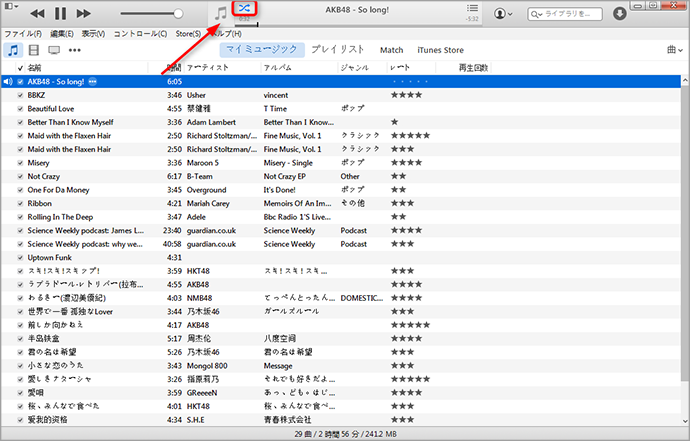
Task: Open the 曲 view options dropdown
Action: [x=675, y=50]
